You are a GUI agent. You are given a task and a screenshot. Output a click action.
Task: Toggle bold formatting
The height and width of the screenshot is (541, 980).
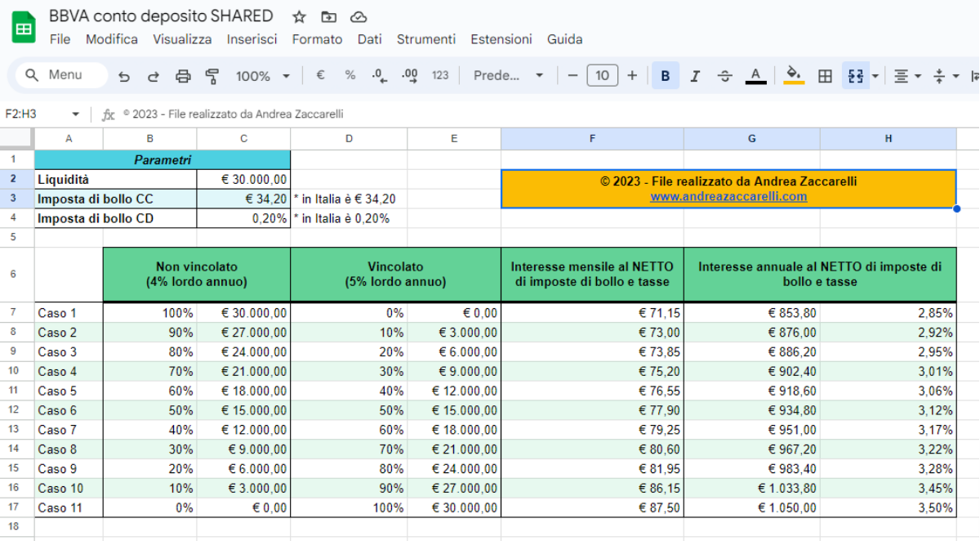665,76
